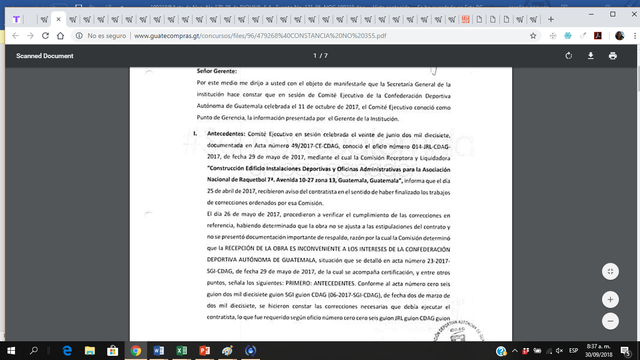Switch to the tab with purple T icon

tap(16, 19)
